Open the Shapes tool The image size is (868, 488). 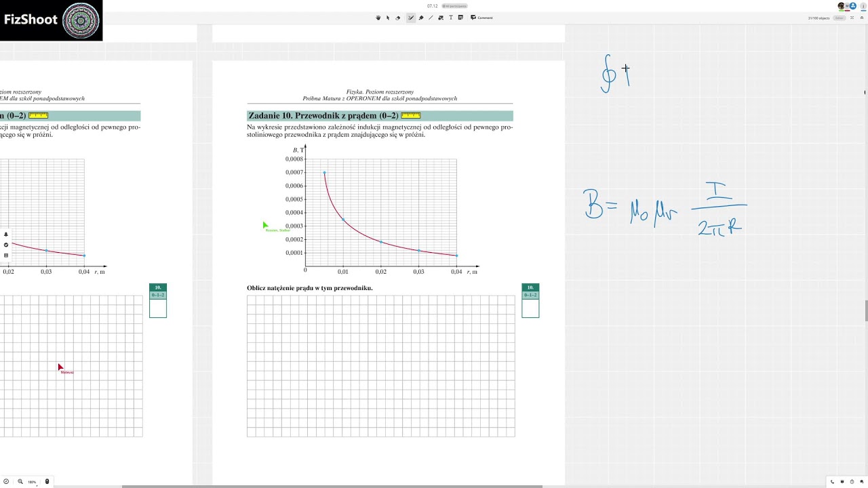441,18
